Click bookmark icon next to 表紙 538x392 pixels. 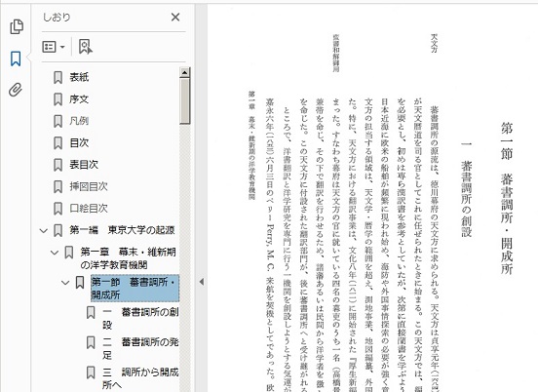click(58, 77)
